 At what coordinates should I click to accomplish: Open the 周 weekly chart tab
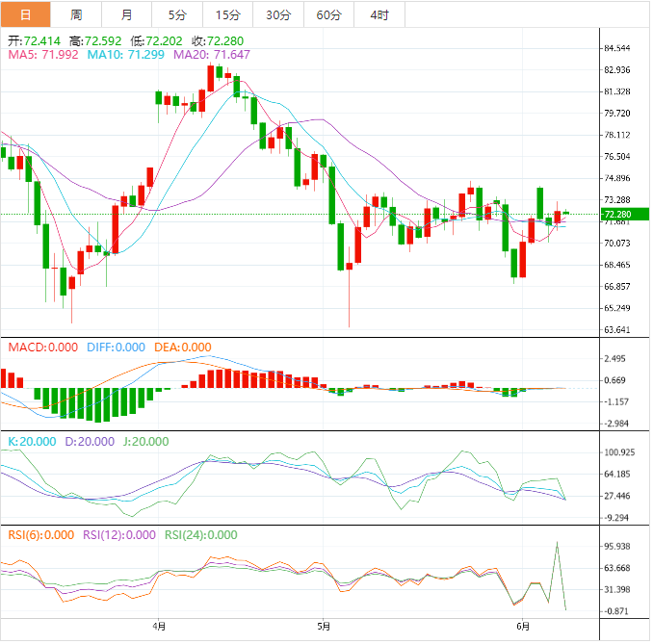pos(76,14)
